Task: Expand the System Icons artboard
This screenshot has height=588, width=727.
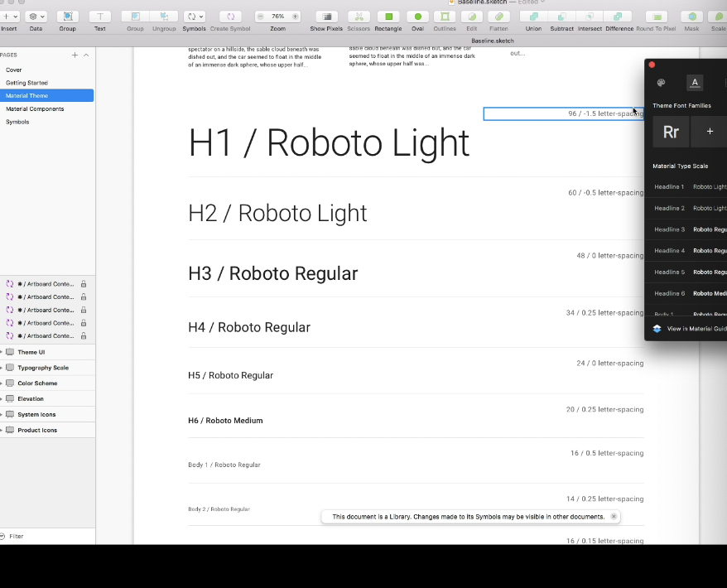Action: click(2, 415)
